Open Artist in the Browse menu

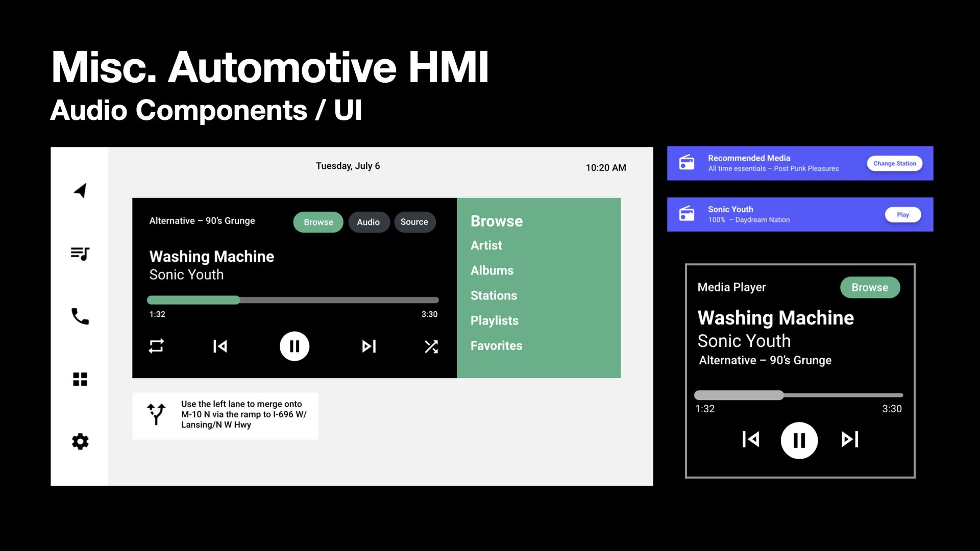[486, 245]
